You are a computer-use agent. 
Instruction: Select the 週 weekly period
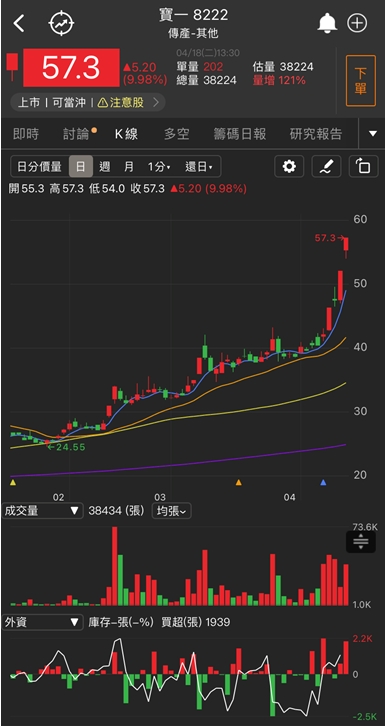[x=105, y=167]
